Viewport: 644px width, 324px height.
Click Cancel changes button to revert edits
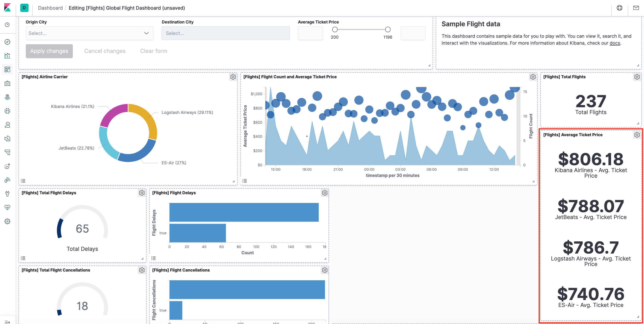point(105,51)
